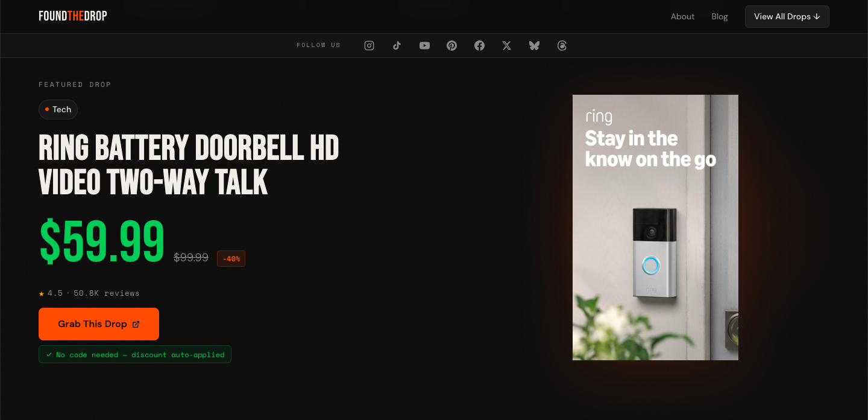The height and width of the screenshot is (420, 868).
Task: Click the $59.99 sale price
Action: tap(102, 241)
